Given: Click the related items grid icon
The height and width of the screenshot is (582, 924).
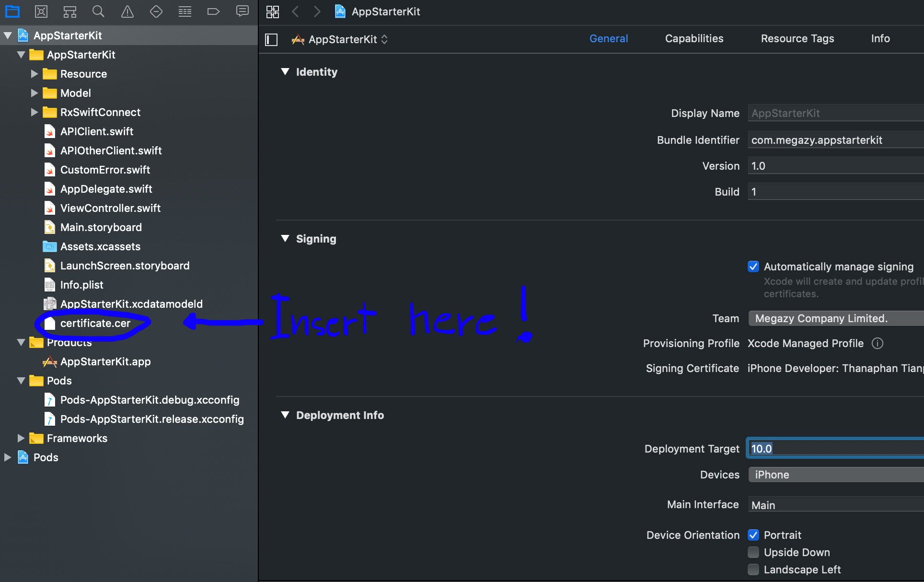Looking at the screenshot, I should pyautogui.click(x=273, y=12).
